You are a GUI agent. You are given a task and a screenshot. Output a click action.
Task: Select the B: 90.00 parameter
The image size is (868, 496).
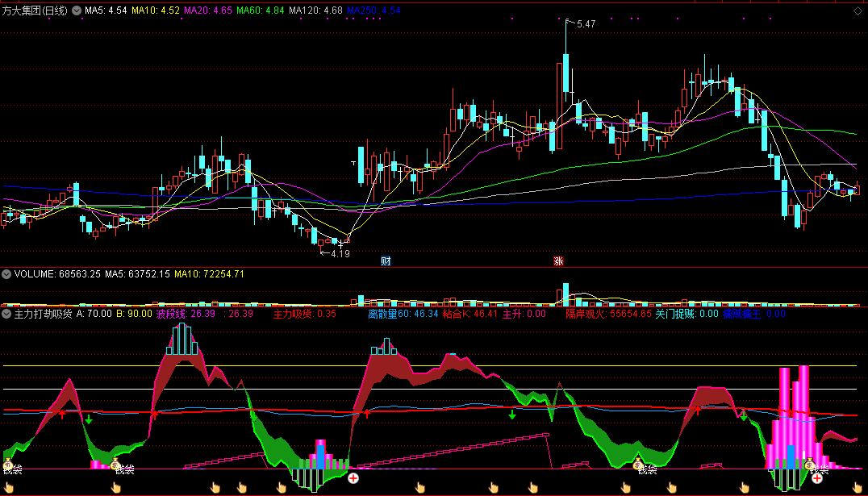(x=133, y=314)
